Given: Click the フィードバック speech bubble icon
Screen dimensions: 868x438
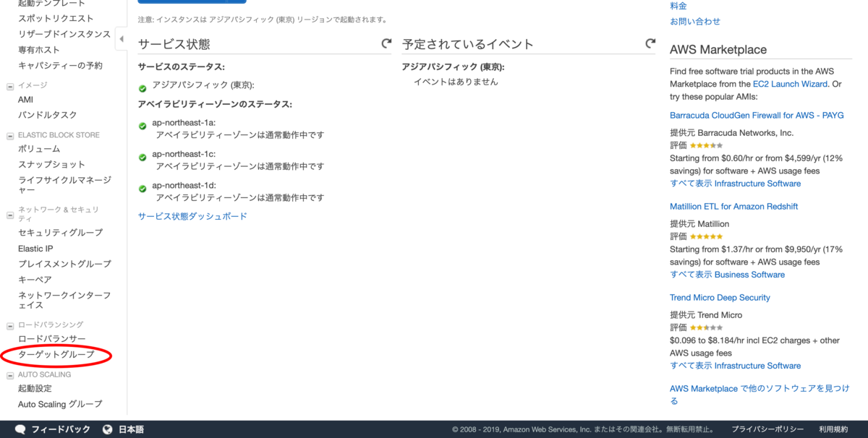Looking at the screenshot, I should pos(21,429).
